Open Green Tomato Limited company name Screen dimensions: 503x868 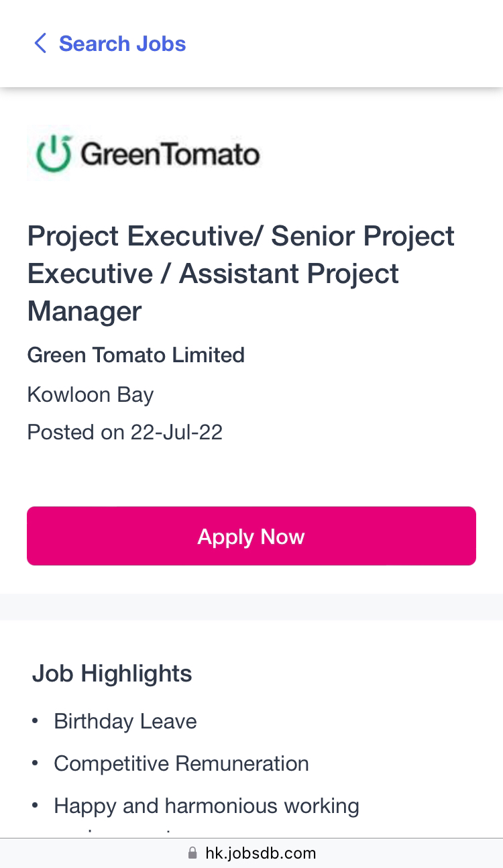coord(135,355)
